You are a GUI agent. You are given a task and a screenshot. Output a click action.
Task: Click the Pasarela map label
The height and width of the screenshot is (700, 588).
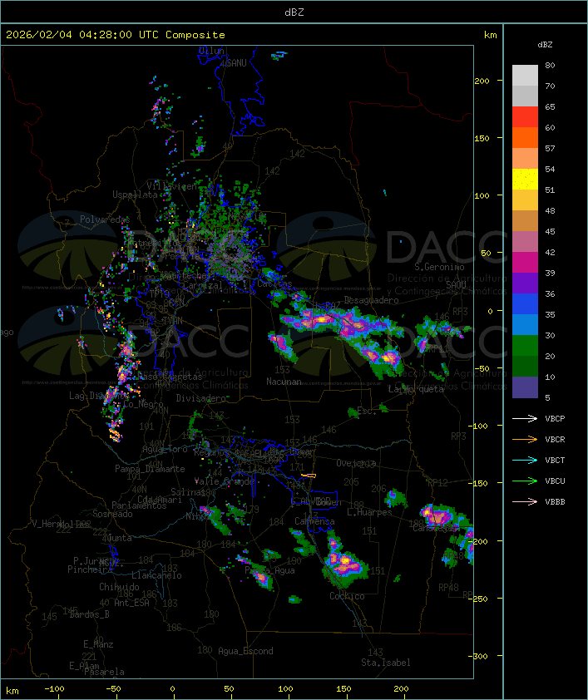104,672
